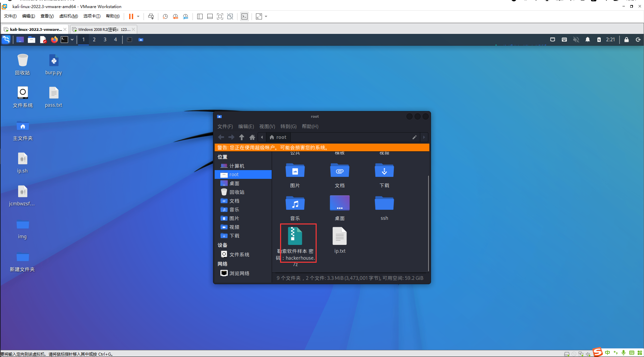Select 浏览网络 in the sidebar
The height and width of the screenshot is (357, 644).
(x=243, y=273)
